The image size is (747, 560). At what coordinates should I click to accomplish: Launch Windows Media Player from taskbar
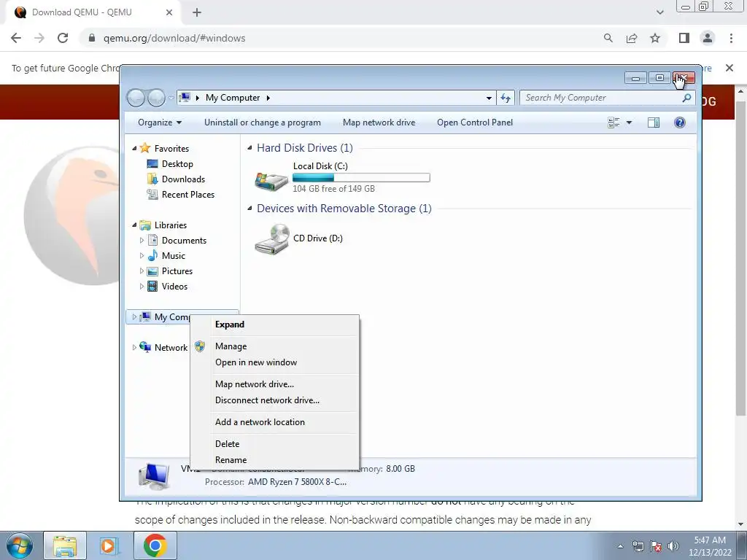coord(109,545)
